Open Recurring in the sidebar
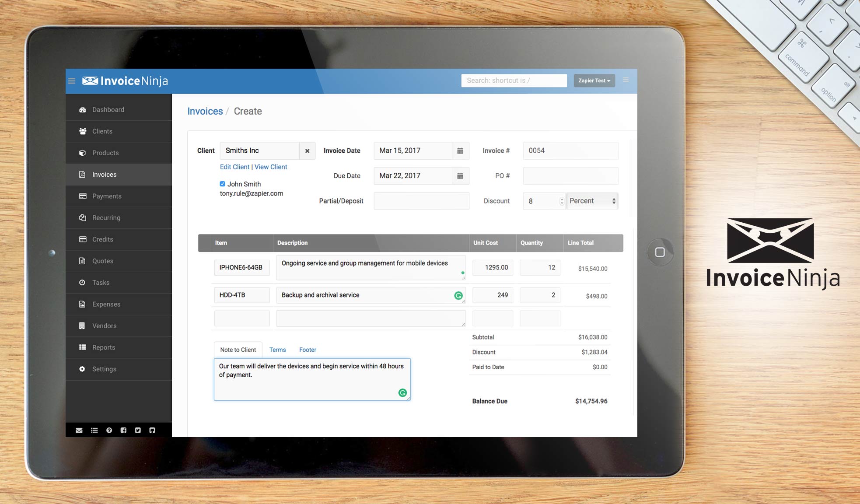 tap(106, 218)
